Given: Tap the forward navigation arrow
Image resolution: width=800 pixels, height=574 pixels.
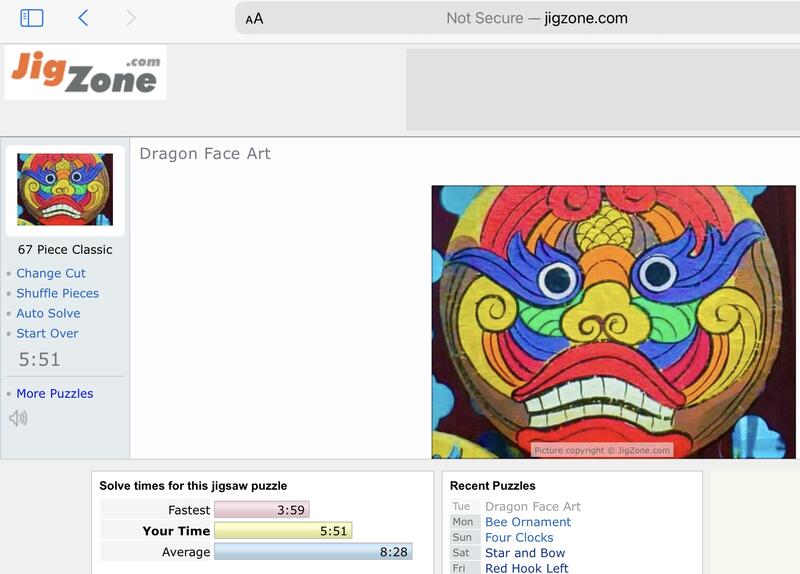Looking at the screenshot, I should 131,18.
